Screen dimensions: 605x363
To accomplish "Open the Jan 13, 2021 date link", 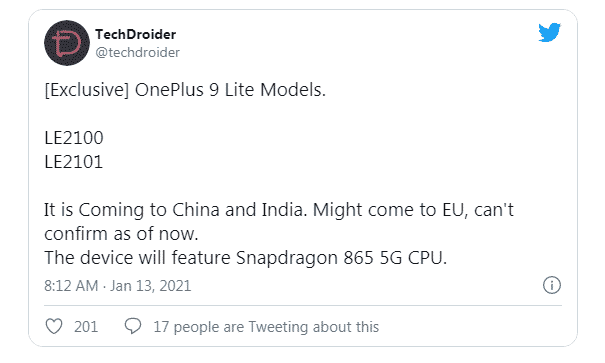I will (x=150, y=286).
